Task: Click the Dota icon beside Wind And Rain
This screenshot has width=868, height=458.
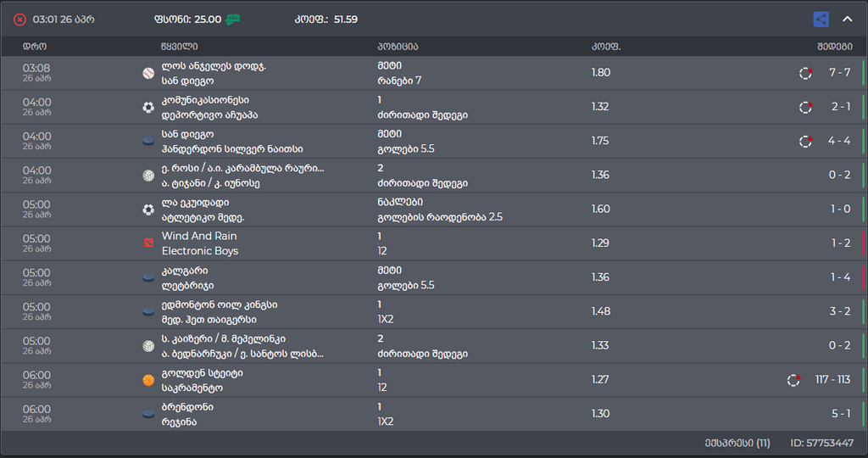Action: tap(148, 243)
